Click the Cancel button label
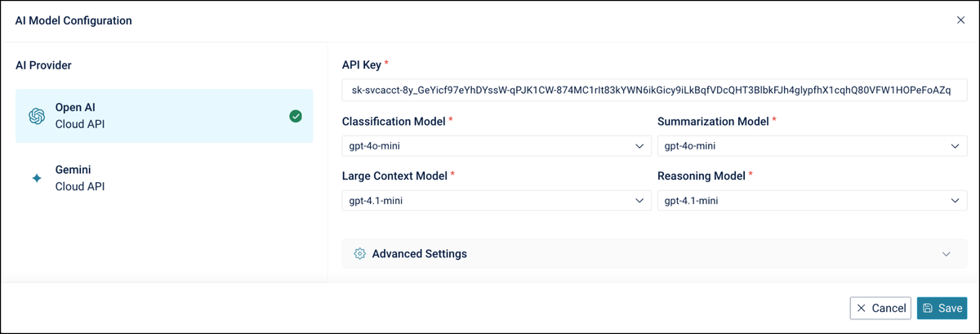This screenshot has width=980, height=334. coord(889,308)
